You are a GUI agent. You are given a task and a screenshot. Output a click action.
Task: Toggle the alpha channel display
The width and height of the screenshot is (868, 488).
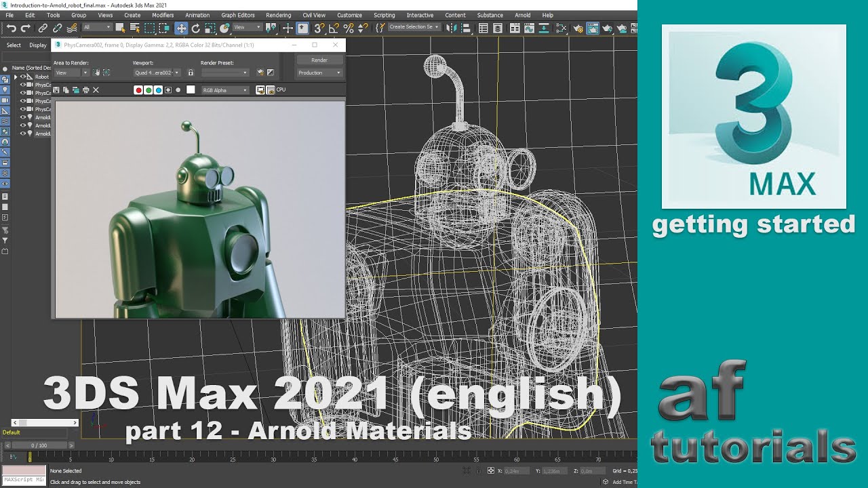168,90
